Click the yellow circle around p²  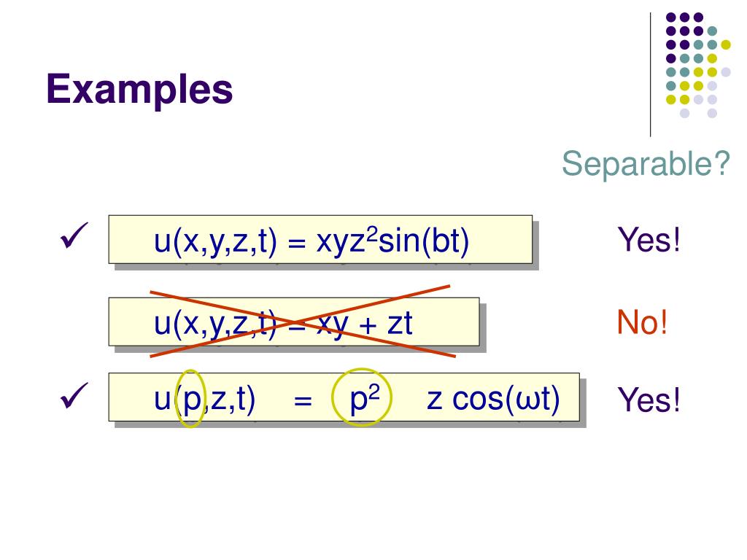(x=362, y=397)
